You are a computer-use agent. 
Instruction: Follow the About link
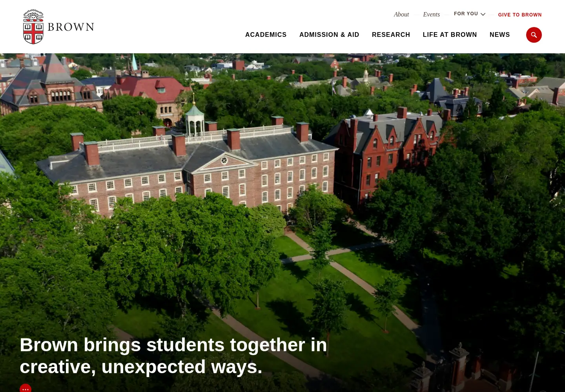tap(401, 15)
